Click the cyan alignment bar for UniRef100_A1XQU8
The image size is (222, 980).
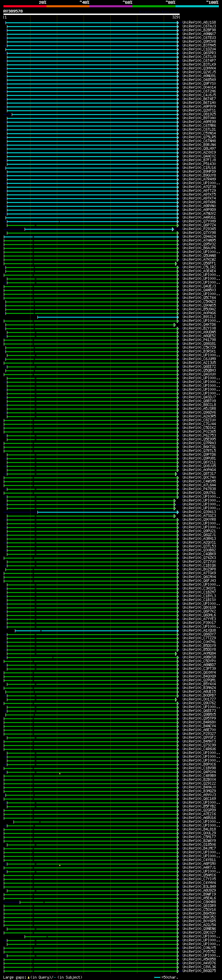pyautogui.click(x=97, y=631)
